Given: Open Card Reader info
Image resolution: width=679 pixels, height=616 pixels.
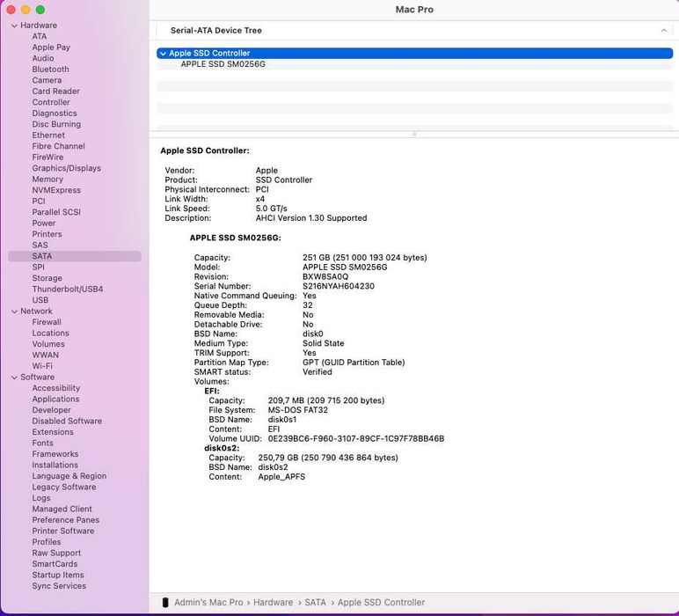Looking at the screenshot, I should (56, 91).
